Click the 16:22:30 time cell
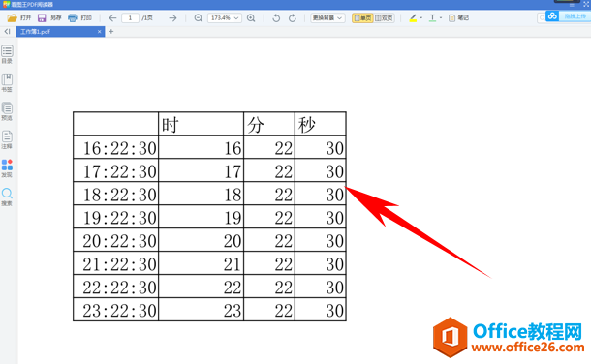The width and height of the screenshot is (591, 364). tap(116, 147)
